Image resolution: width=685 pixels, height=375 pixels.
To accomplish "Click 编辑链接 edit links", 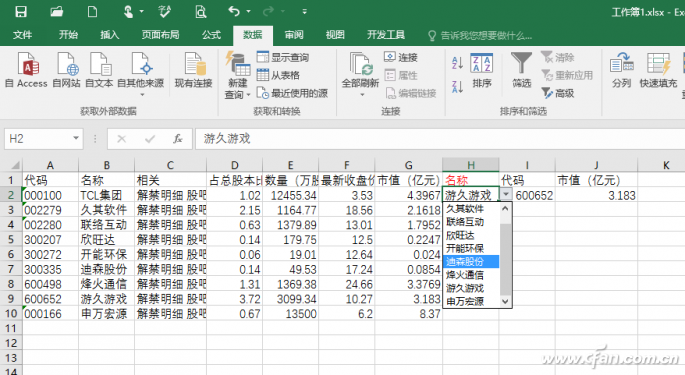I will pyautogui.click(x=411, y=93).
